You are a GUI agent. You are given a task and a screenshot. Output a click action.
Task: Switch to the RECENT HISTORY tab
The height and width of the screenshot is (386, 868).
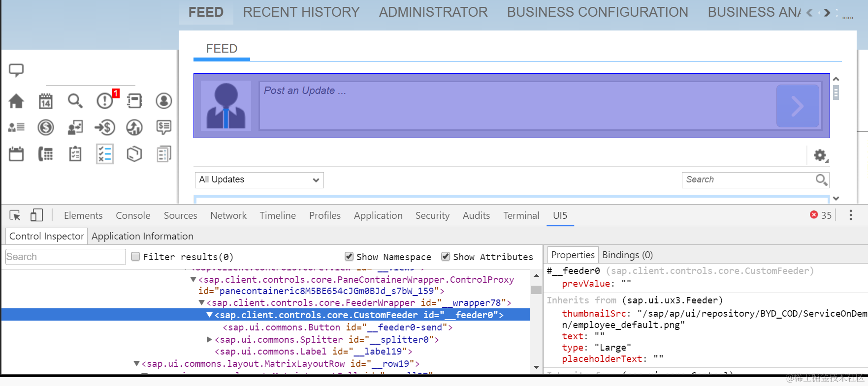pyautogui.click(x=301, y=12)
